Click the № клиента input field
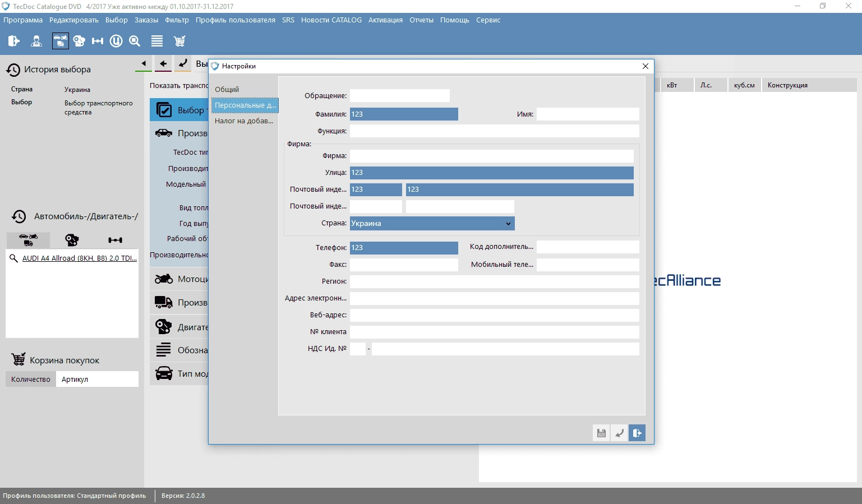The image size is (862, 504). (494, 332)
